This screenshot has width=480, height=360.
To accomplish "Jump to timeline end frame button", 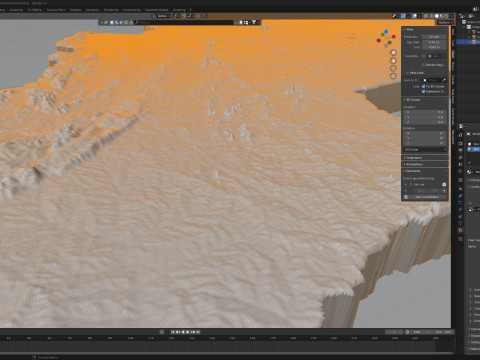I will click(x=198, y=332).
